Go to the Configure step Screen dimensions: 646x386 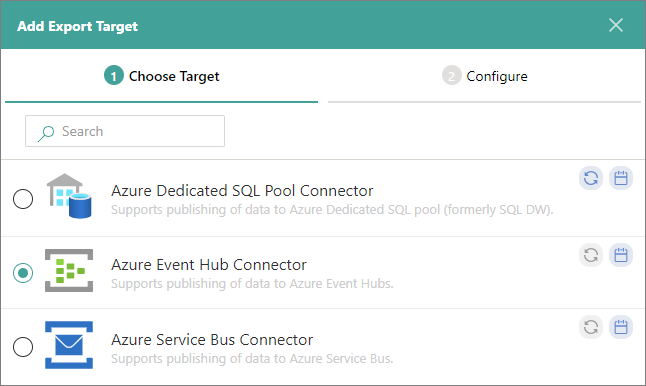(x=484, y=76)
